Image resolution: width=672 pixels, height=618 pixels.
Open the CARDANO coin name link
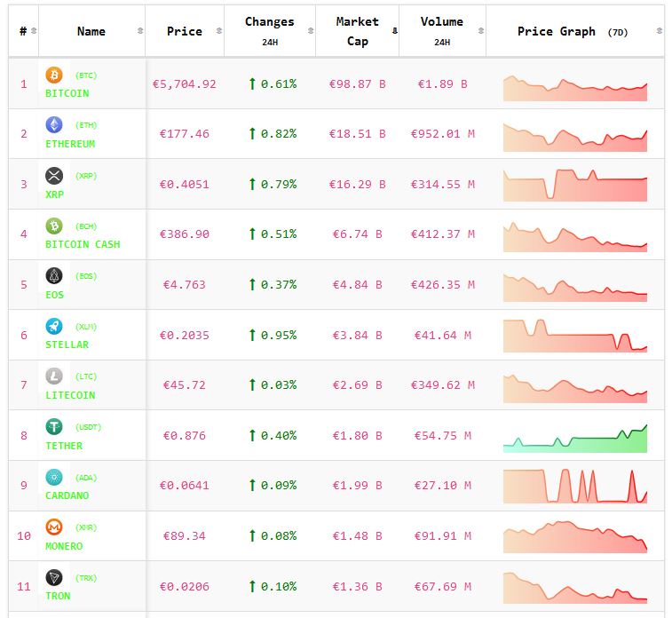click(x=67, y=495)
